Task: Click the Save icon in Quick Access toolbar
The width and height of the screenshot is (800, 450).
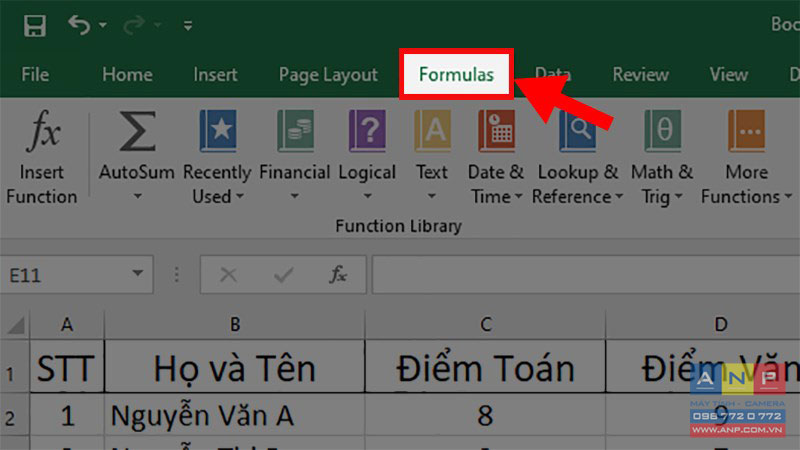Action: [x=35, y=25]
